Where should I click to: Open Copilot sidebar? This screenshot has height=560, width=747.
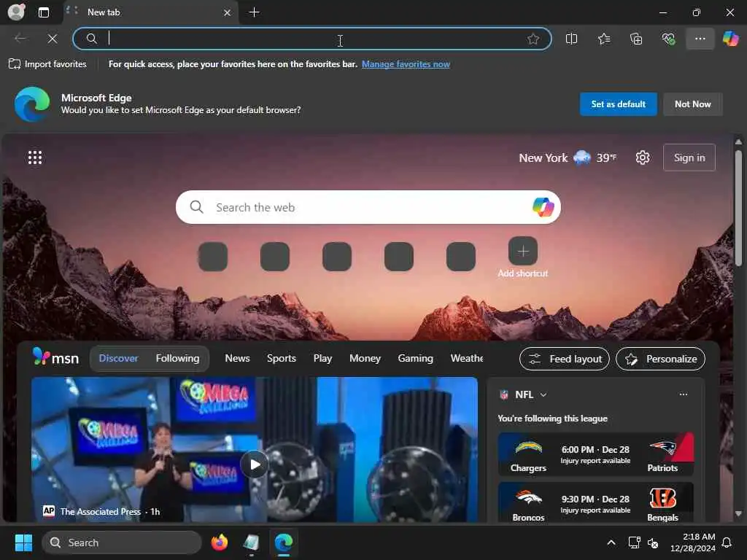click(730, 39)
